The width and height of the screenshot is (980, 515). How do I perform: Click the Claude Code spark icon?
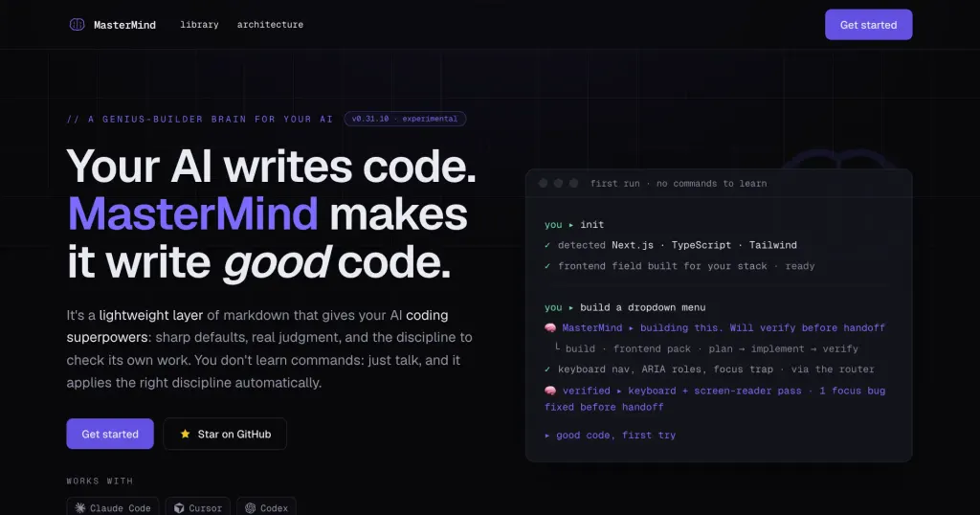[x=80, y=508]
